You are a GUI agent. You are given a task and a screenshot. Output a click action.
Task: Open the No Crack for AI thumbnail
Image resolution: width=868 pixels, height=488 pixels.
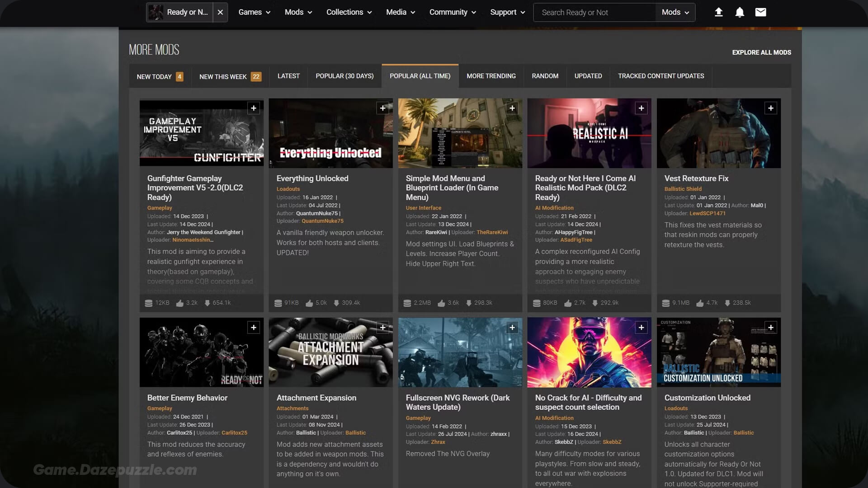(x=589, y=352)
